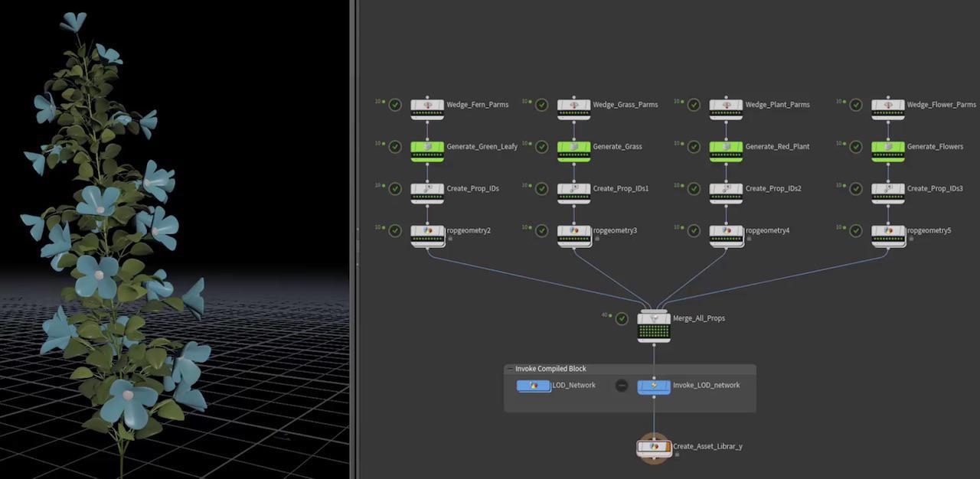Click the blue LOD_Network node

click(x=534, y=386)
